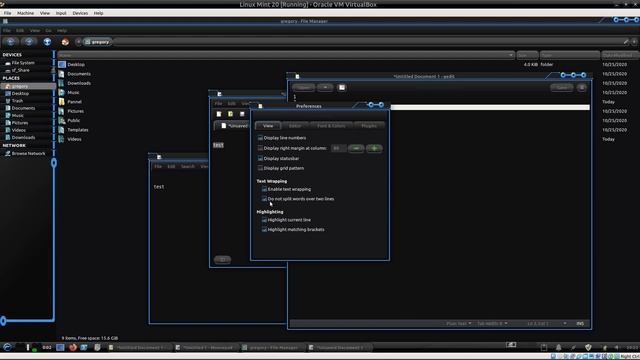Screen dimensions: 640x360
Task: Click open file icon in middle editor toolbar
Action: click(230, 114)
